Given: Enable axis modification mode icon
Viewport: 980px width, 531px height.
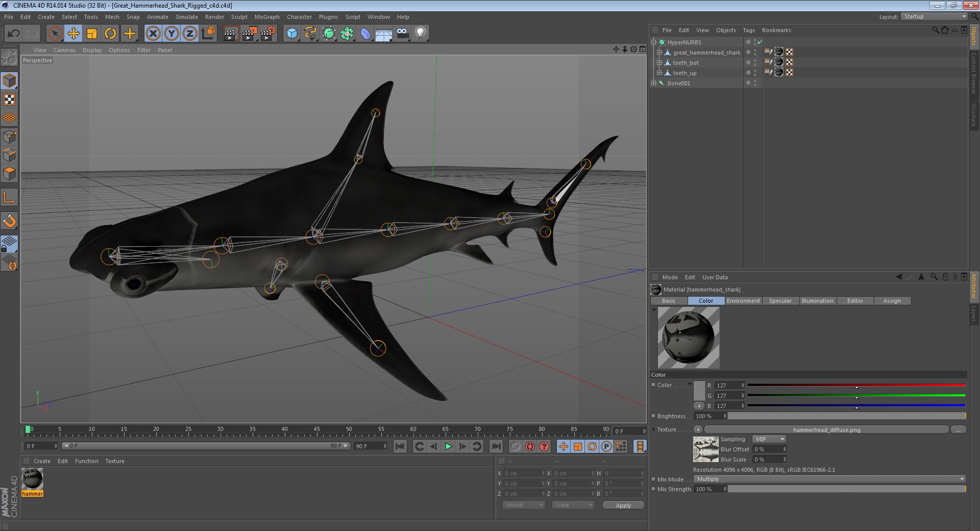Looking at the screenshot, I should tap(9, 197).
